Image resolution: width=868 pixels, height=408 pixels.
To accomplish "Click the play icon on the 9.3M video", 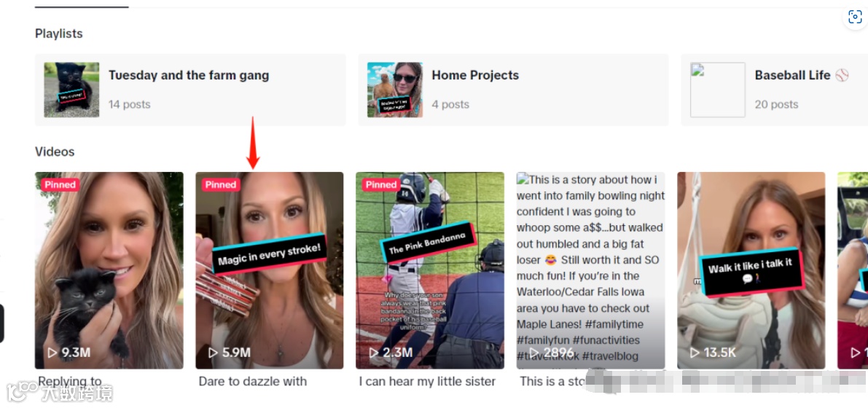I will [52, 353].
